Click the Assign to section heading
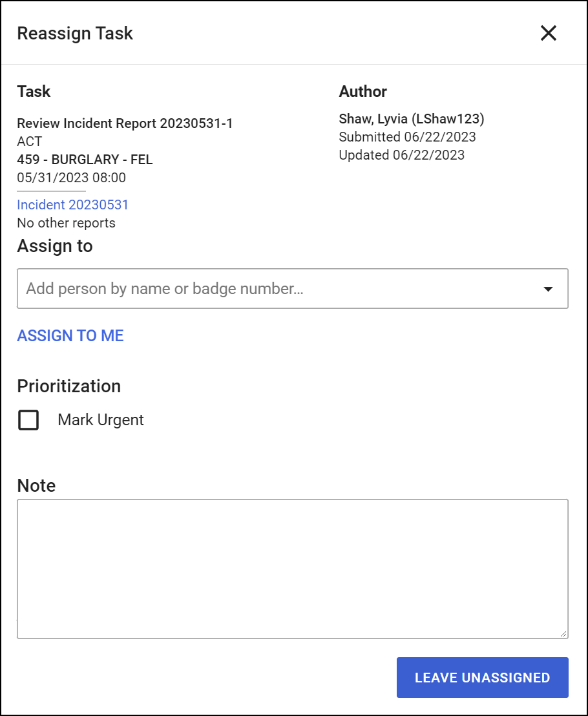588x716 pixels. point(54,246)
